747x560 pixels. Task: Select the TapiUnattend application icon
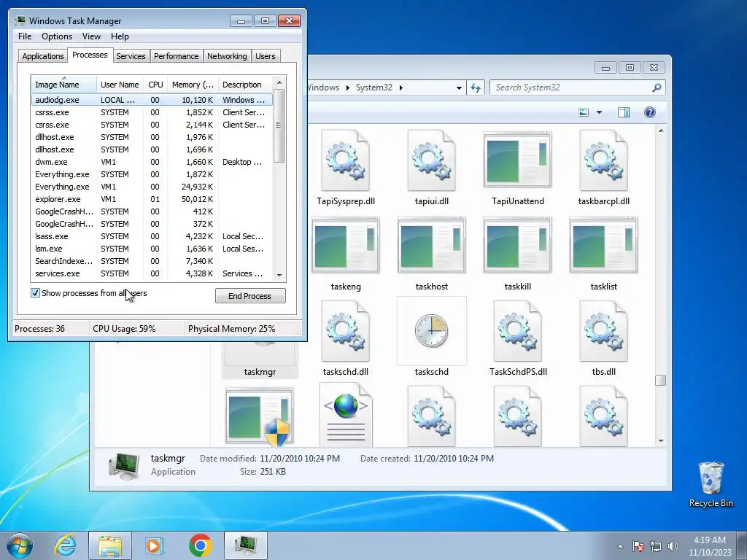[x=517, y=160]
